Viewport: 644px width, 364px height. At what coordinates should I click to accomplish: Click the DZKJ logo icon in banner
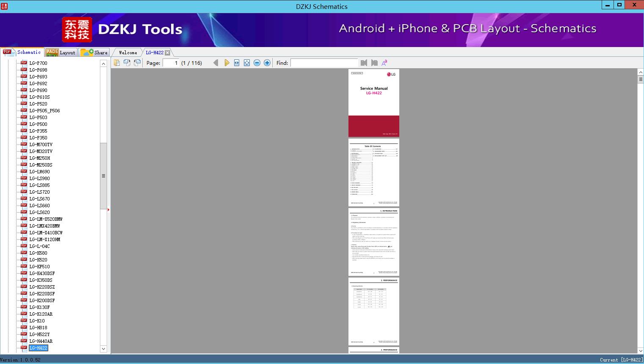(77, 30)
